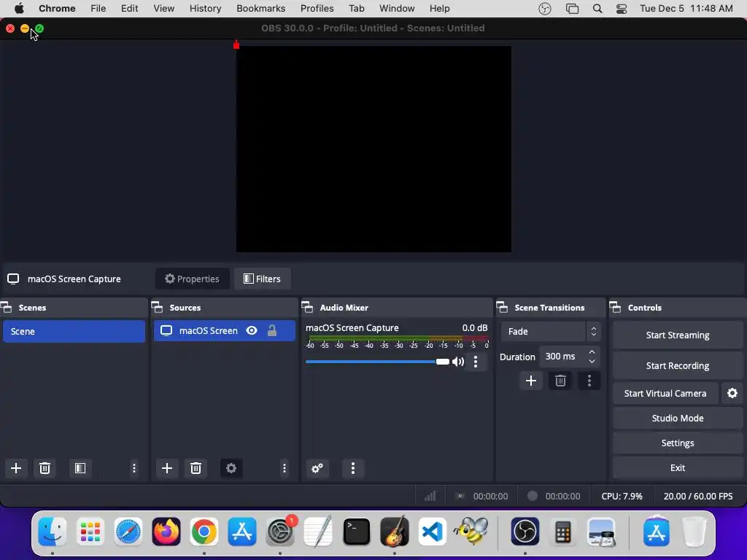Toggle visibility of macOS Screen source
This screenshot has width=747, height=560.
point(252,330)
